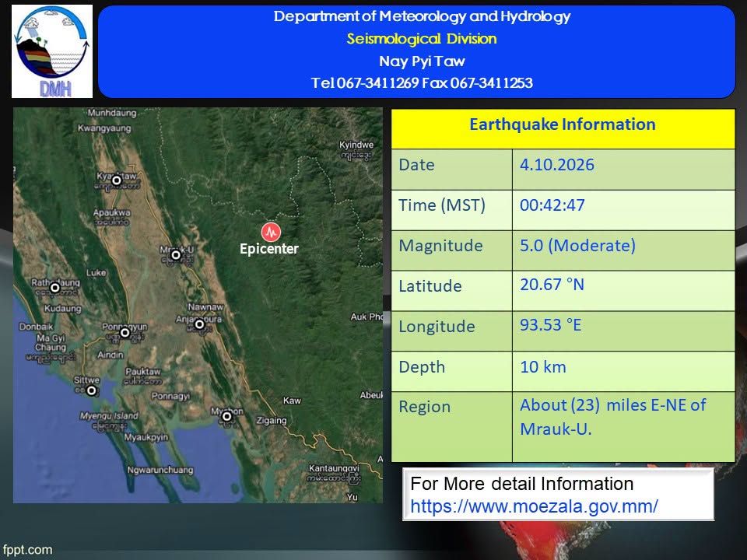Click the fppt.com watermark text
This screenshot has width=747, height=560.
[x=28, y=550]
